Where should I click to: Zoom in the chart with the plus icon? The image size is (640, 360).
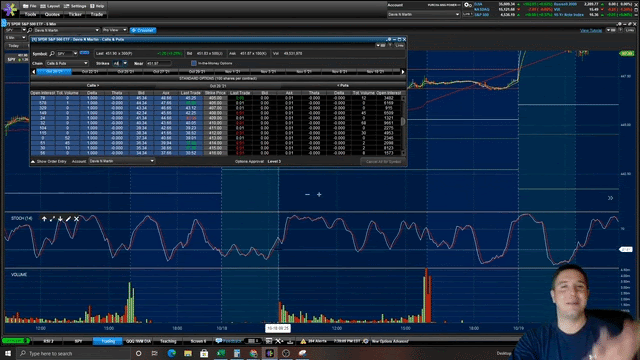319,195
